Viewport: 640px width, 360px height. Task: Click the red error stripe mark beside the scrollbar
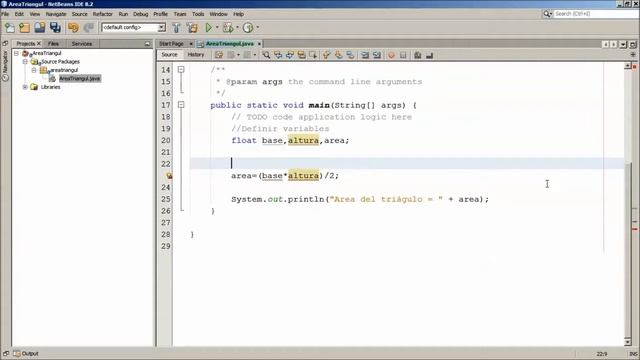(x=635, y=229)
